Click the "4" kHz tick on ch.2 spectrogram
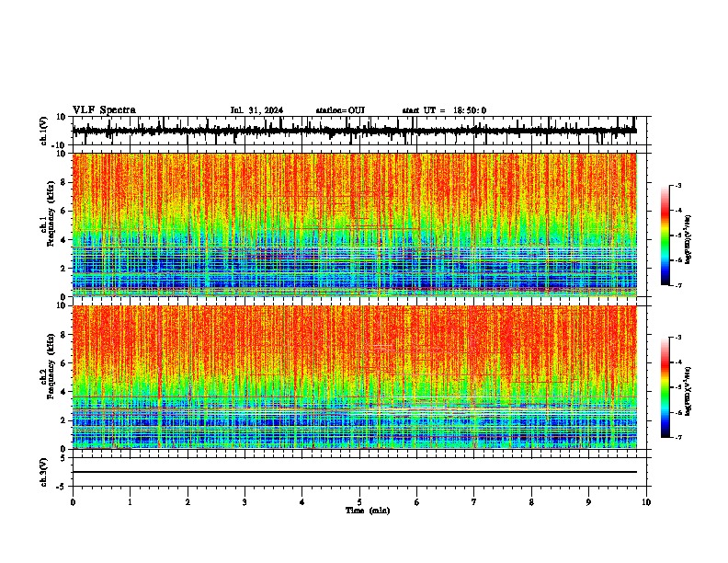Screen dimensions: 728x563 click(x=63, y=392)
